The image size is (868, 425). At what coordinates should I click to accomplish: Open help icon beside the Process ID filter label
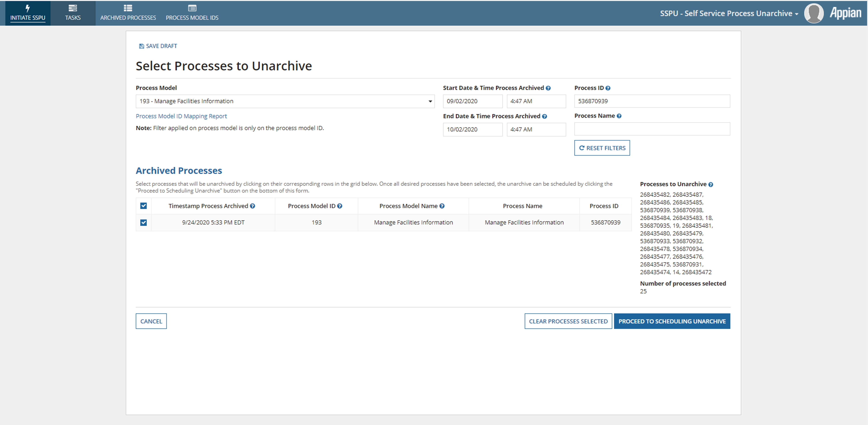coord(608,88)
